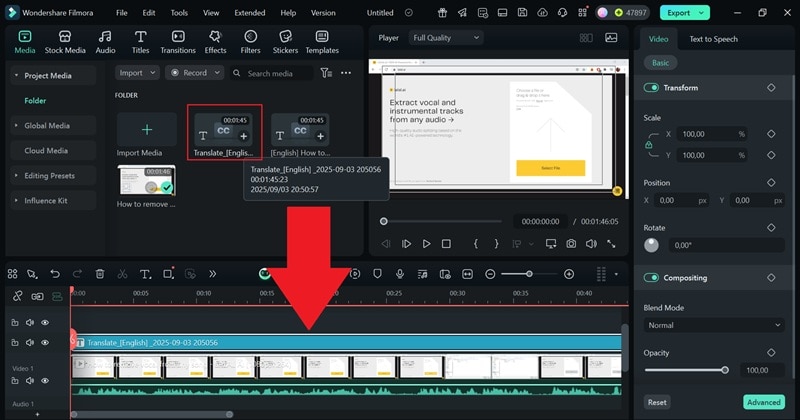
Task: Click the Search media field
Action: point(270,73)
